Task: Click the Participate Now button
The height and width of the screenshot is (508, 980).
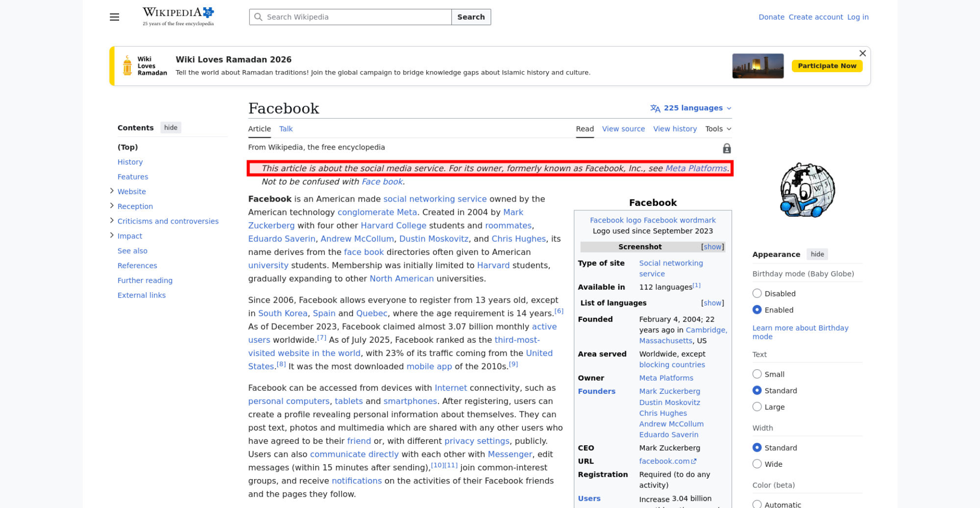Action: [x=827, y=66]
